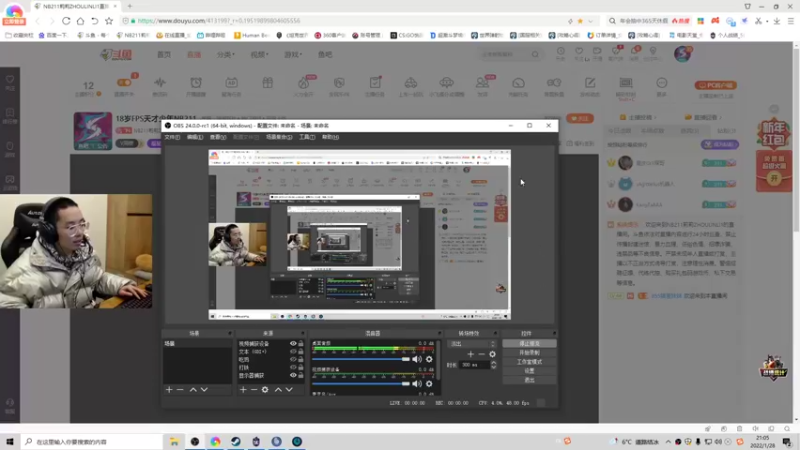Pop out the 混音器 dock
Screen dimensions: 800x450
tap(439, 334)
